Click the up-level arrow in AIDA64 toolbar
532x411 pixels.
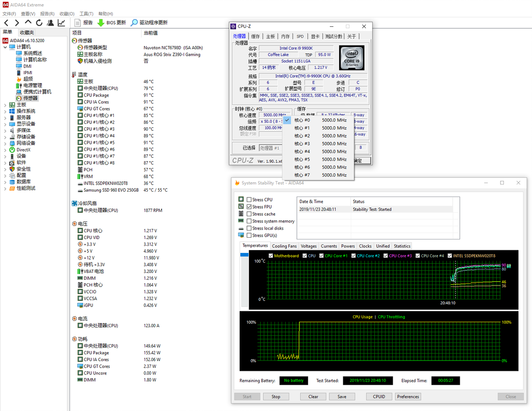pyautogui.click(x=28, y=22)
